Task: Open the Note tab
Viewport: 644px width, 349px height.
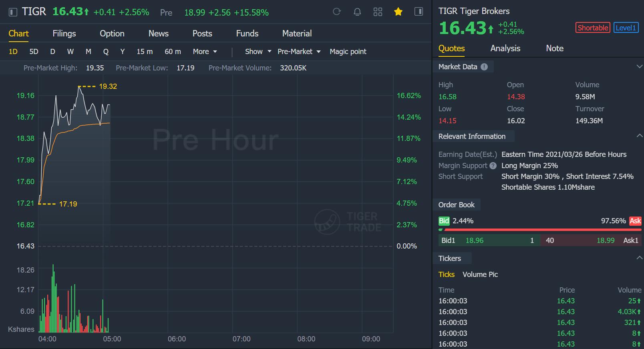Action: (x=555, y=48)
